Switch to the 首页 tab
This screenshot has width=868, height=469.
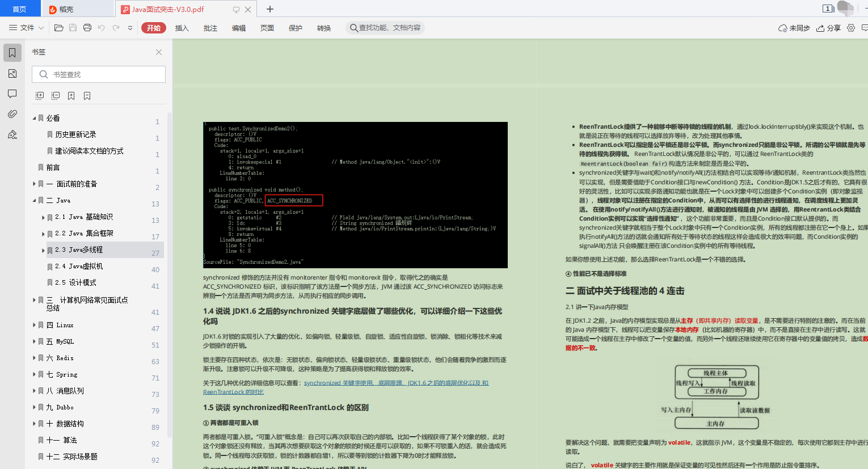click(x=19, y=9)
